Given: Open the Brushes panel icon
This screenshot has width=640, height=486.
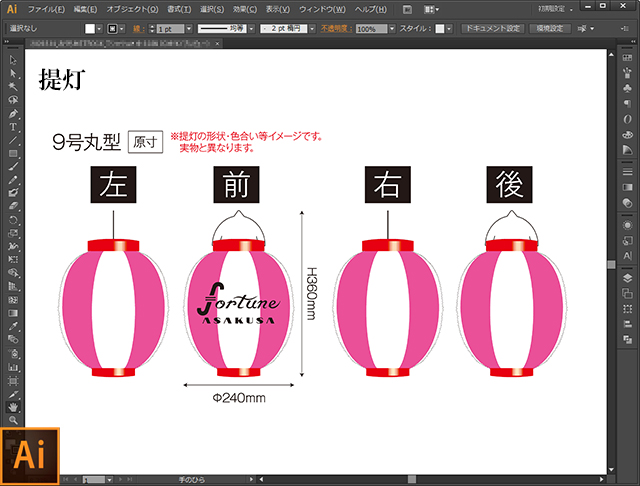Looking at the screenshot, I should click(627, 73).
